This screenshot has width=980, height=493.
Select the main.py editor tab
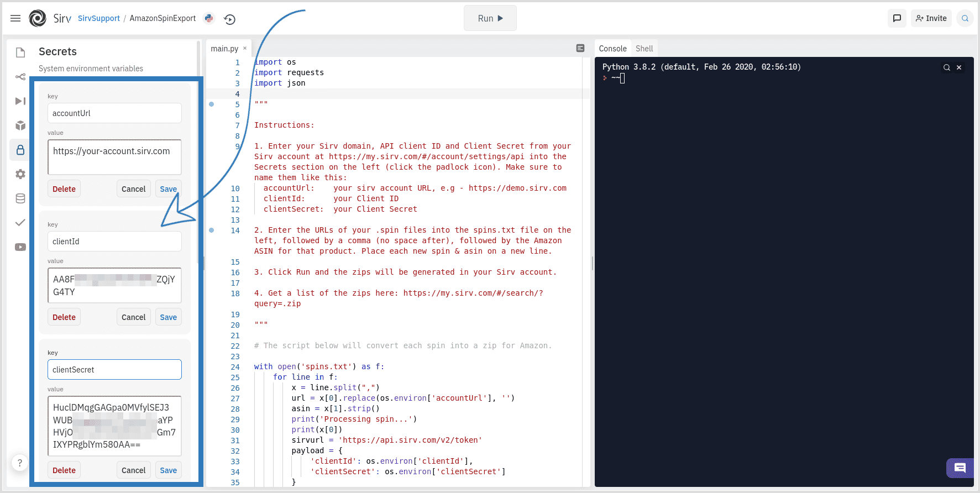(x=224, y=49)
